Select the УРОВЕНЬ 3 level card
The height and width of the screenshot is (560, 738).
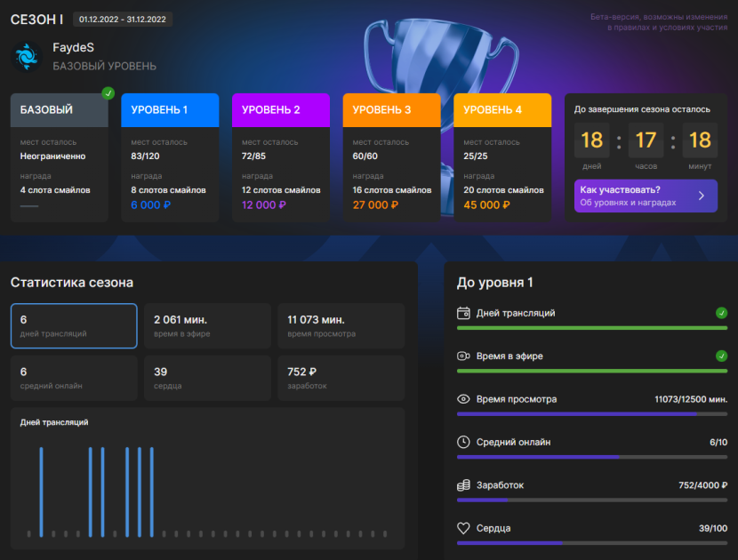click(x=391, y=157)
